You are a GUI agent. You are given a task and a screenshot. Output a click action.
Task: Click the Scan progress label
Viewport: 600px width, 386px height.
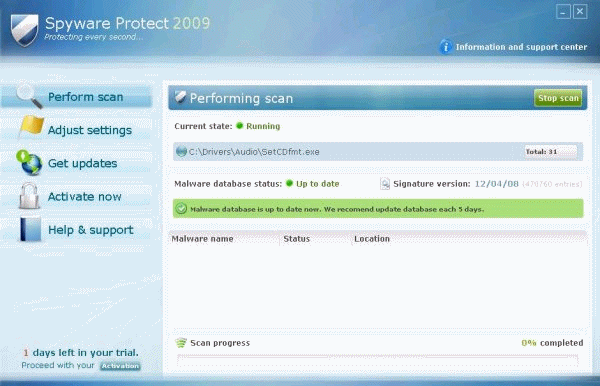tap(220, 343)
